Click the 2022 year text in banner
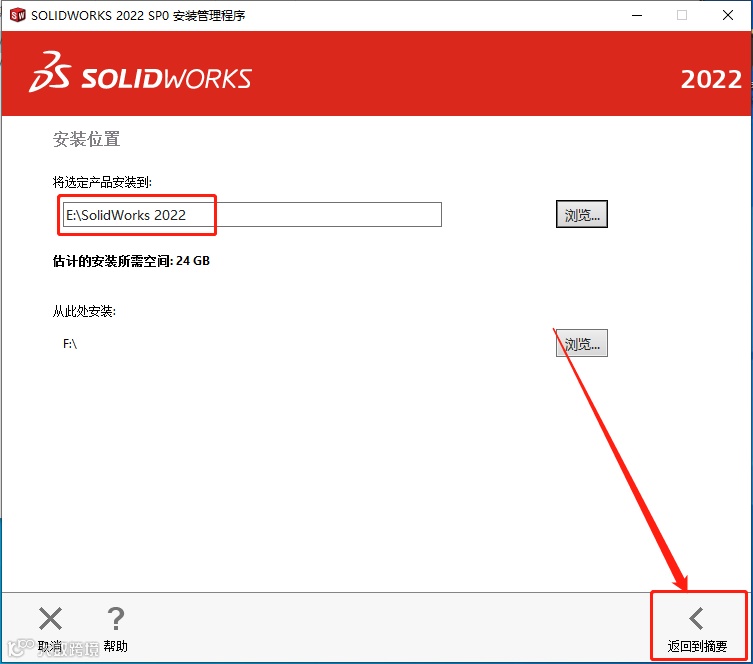Image resolution: width=753 pixels, height=664 pixels. [711, 79]
